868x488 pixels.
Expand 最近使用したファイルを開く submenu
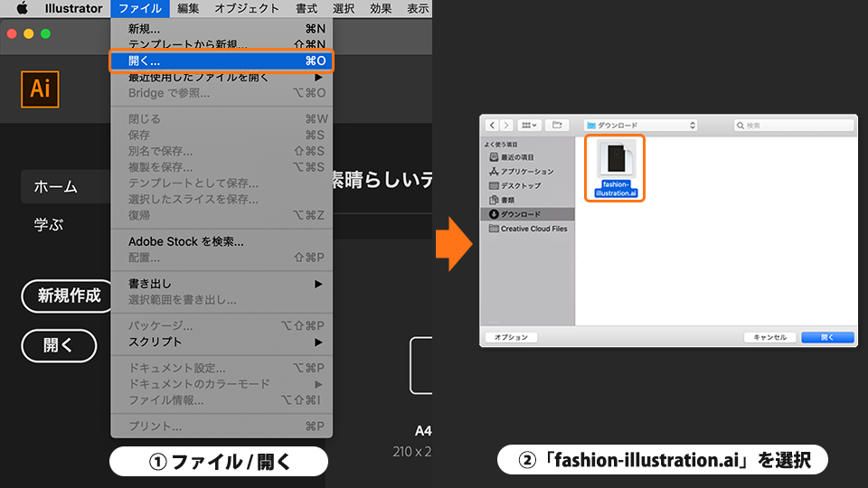pos(222,77)
